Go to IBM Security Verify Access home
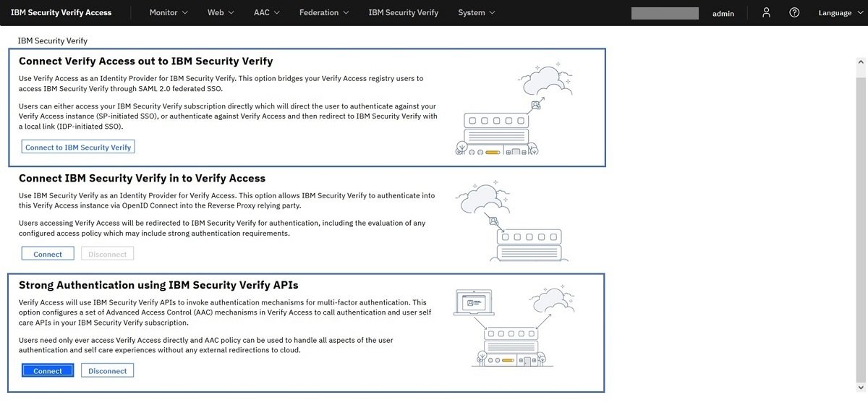The image size is (868, 413). [61, 12]
